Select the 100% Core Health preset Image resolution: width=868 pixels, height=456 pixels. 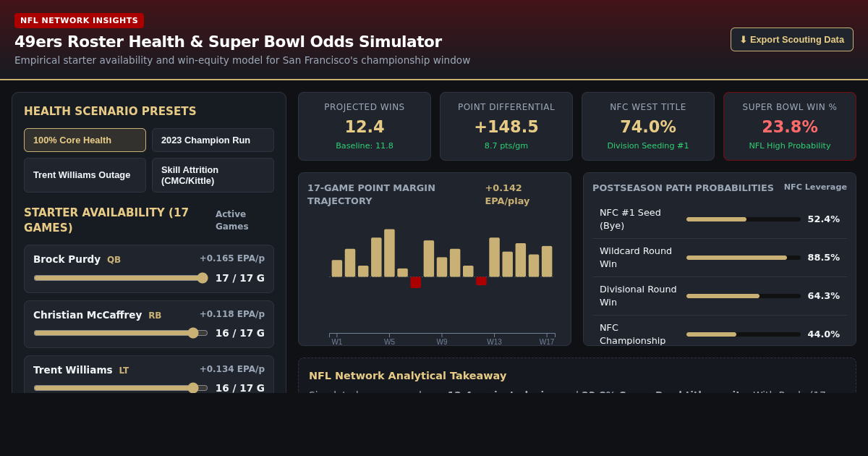(x=85, y=140)
